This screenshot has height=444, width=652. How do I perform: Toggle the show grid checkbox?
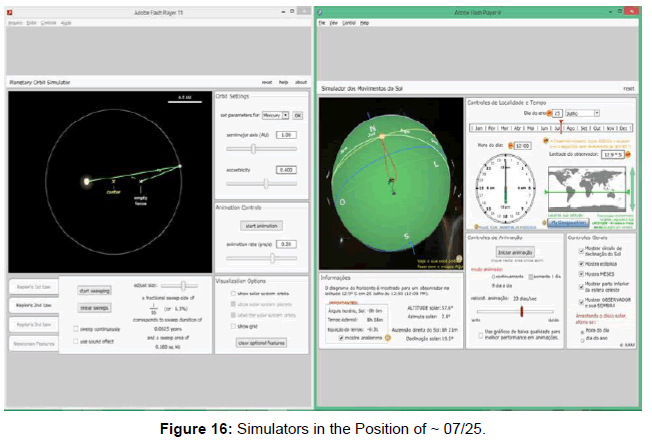[x=233, y=326]
